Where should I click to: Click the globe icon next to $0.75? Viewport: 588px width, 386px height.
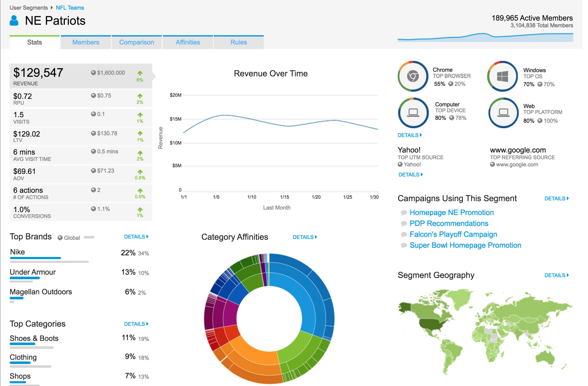coord(93,95)
